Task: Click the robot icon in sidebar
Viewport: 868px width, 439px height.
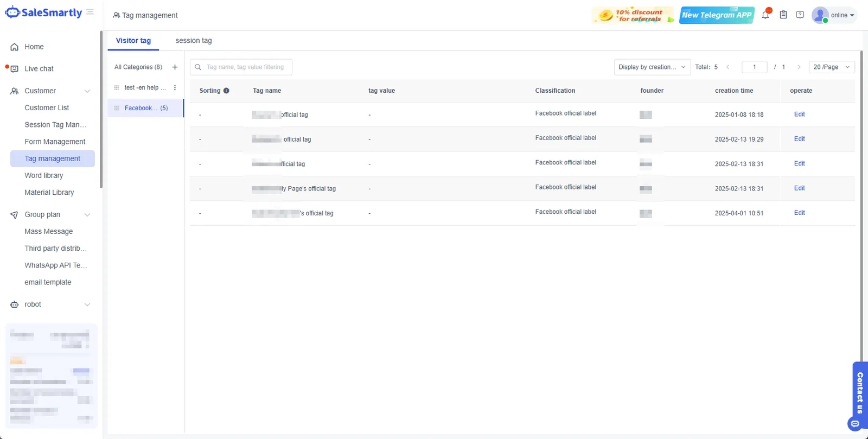Action: (15, 304)
